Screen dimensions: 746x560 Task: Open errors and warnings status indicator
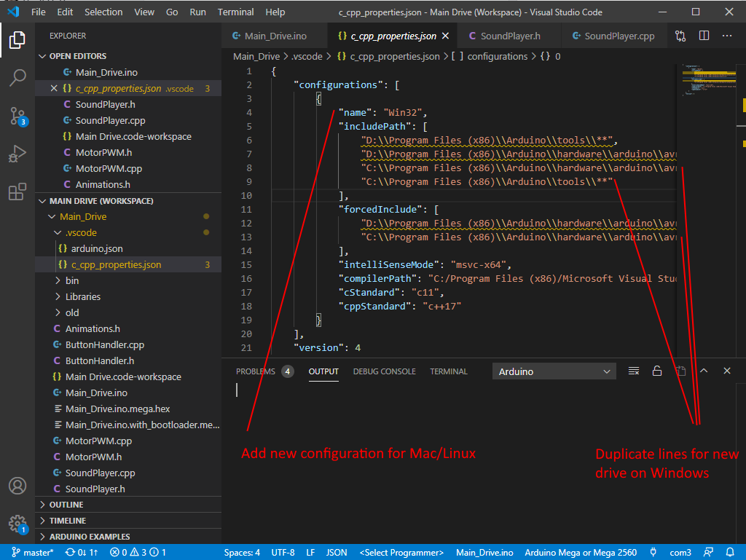(138, 553)
